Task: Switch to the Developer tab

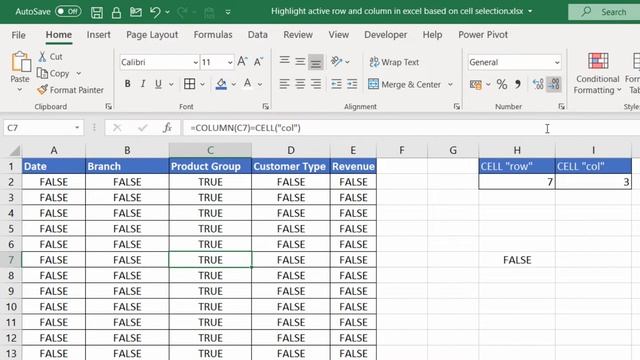Action: click(386, 35)
